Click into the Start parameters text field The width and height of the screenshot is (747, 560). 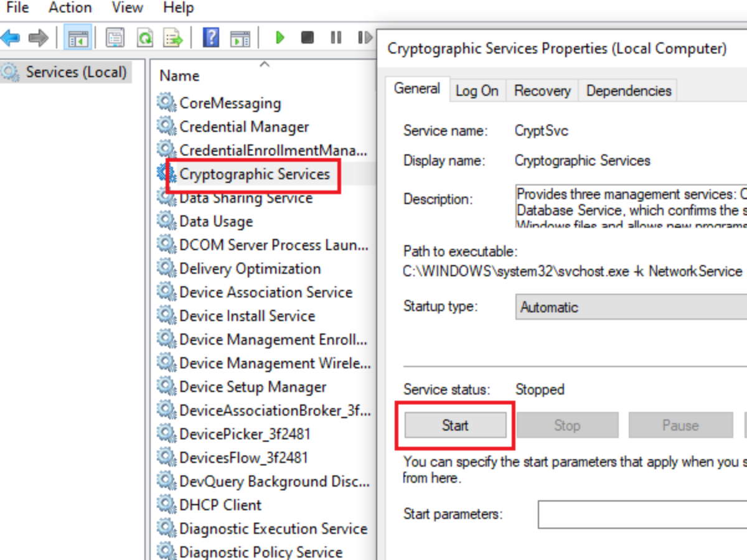pyautogui.click(x=641, y=515)
